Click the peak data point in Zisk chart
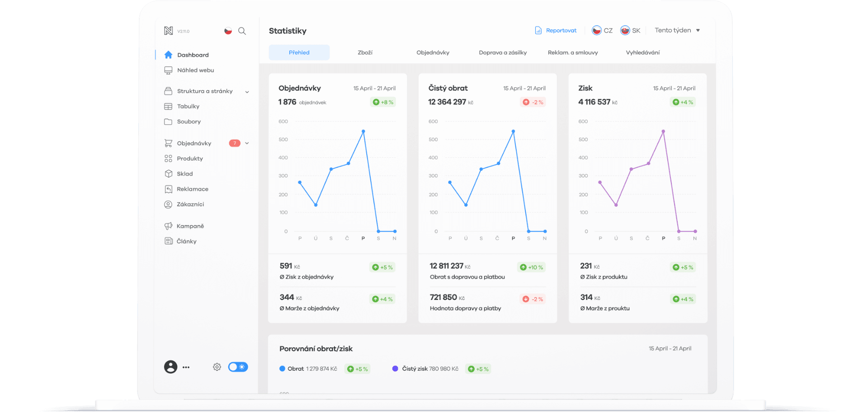This screenshot has height=412, width=868. click(x=663, y=132)
